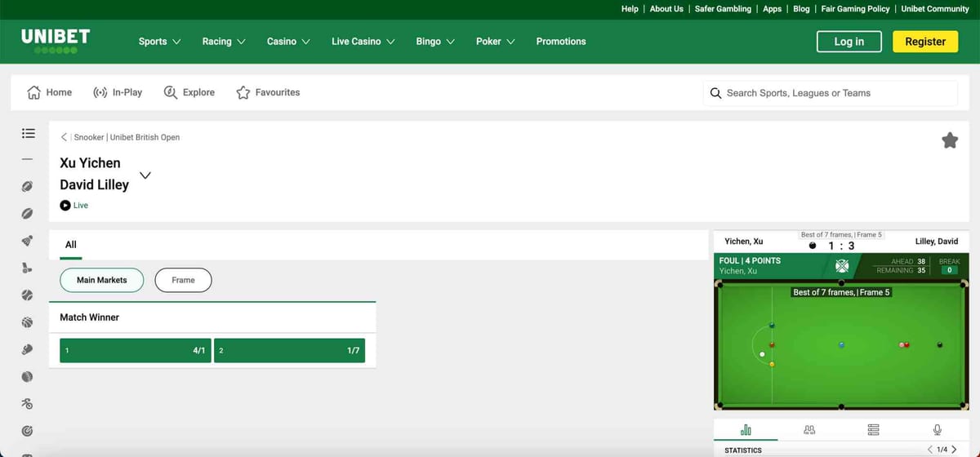Click the Explore compass icon

[x=171, y=92]
